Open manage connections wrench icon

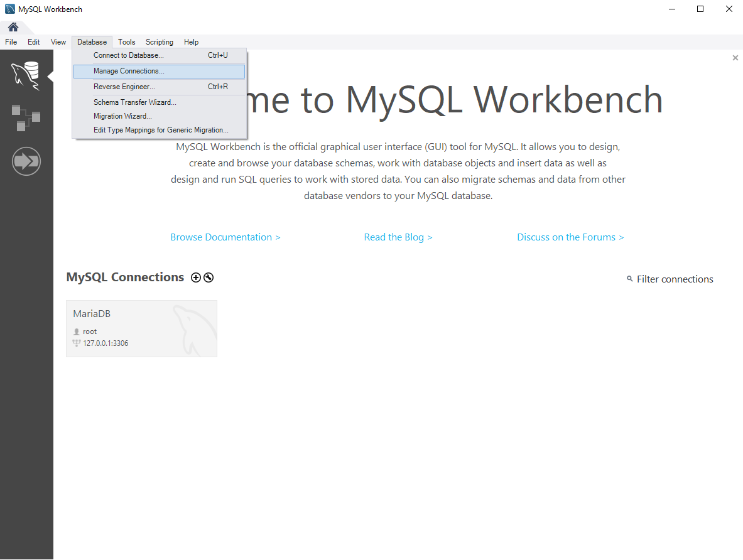[209, 277]
